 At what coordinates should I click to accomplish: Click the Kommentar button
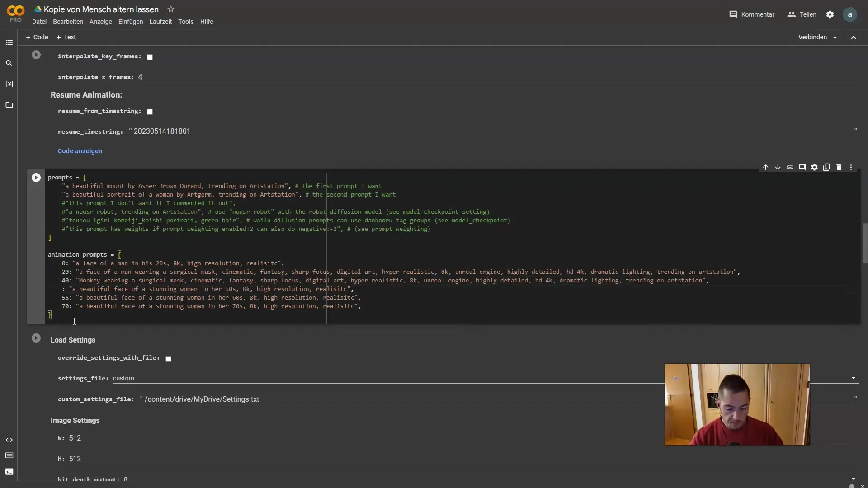tap(752, 14)
